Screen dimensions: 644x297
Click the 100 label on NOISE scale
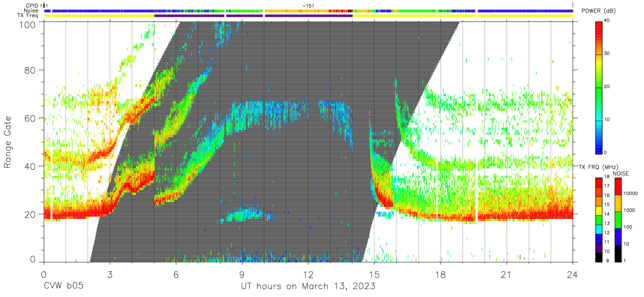627,227
